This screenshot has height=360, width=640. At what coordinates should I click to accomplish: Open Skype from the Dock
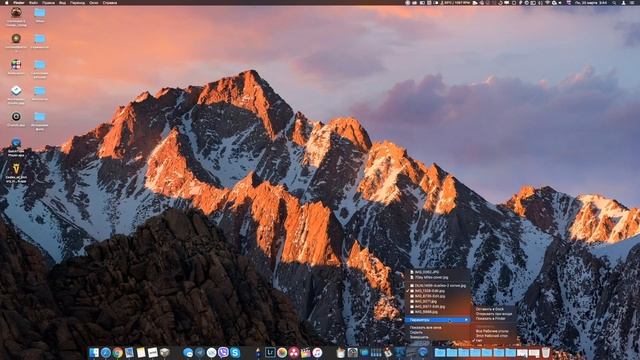(x=235, y=352)
